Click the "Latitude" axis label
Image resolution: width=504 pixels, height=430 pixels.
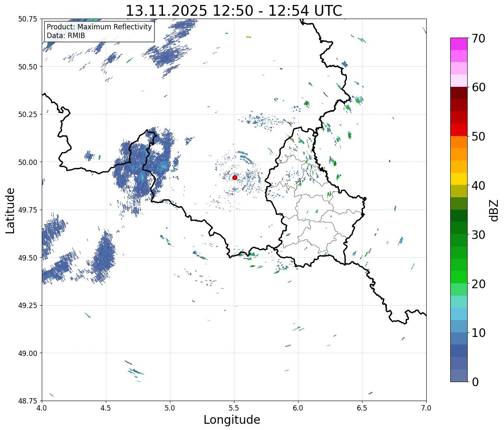(x=10, y=210)
